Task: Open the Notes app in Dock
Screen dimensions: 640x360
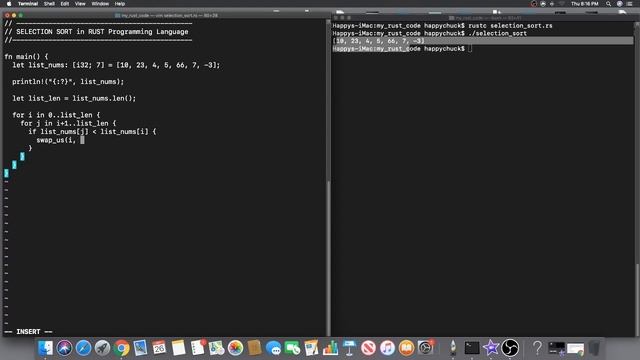Action: pyautogui.click(x=178, y=348)
